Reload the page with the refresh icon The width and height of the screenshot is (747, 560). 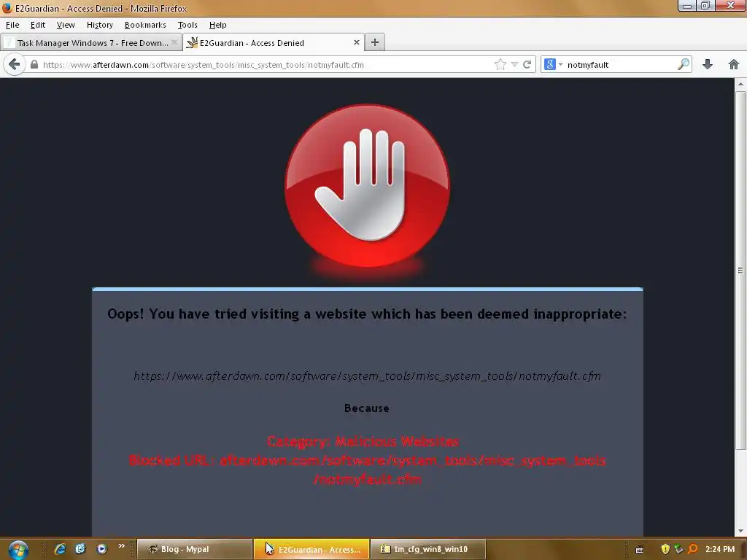(x=527, y=64)
